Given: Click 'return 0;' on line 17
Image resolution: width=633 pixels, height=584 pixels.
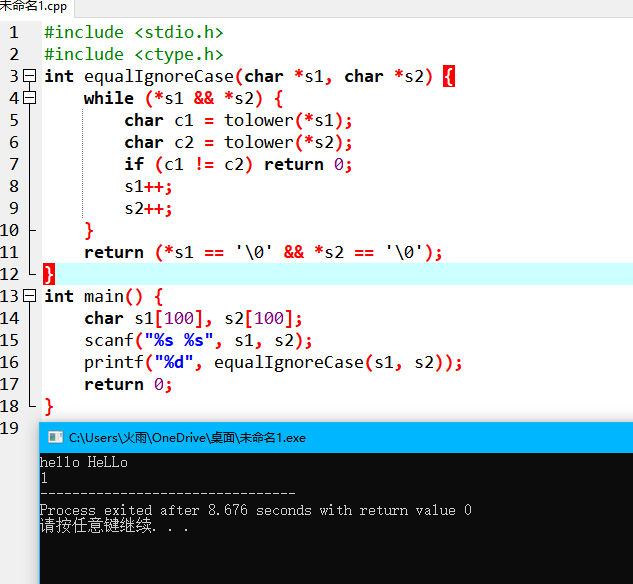Looking at the screenshot, I should (128, 385).
